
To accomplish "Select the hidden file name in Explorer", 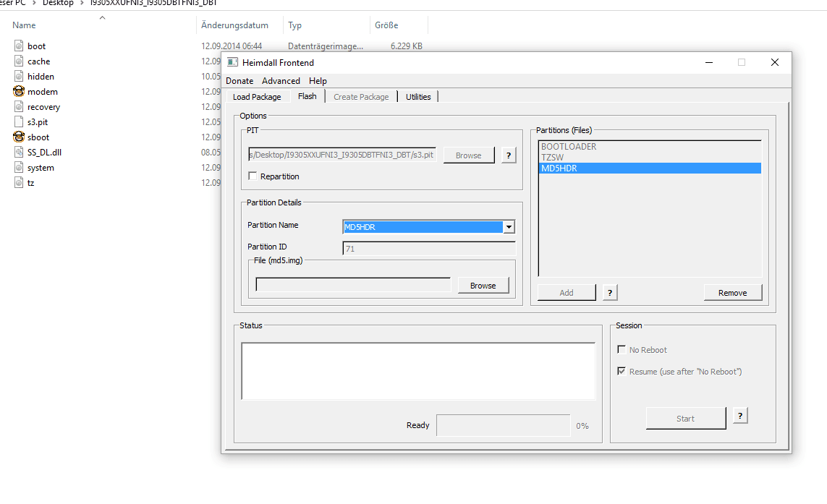I will point(41,77).
